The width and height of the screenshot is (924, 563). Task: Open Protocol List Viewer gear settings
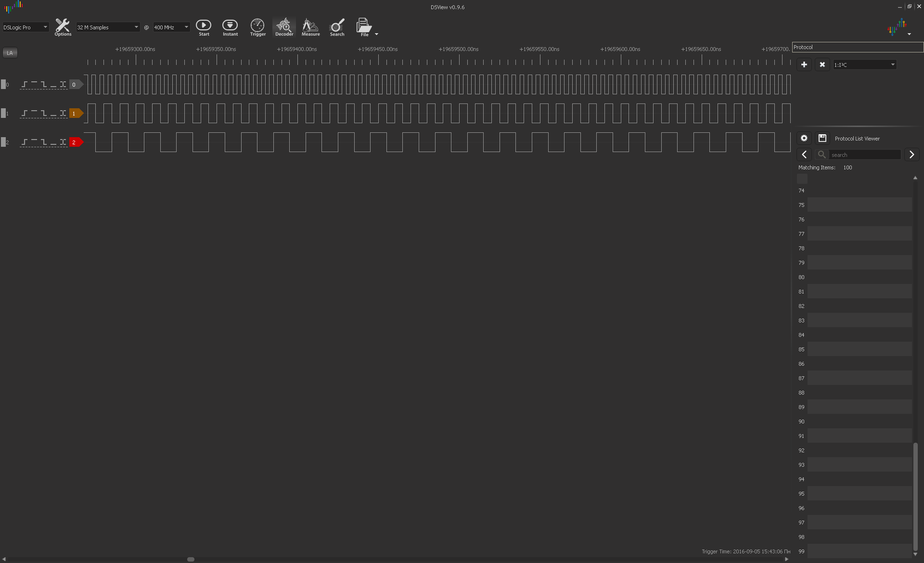[x=804, y=138]
